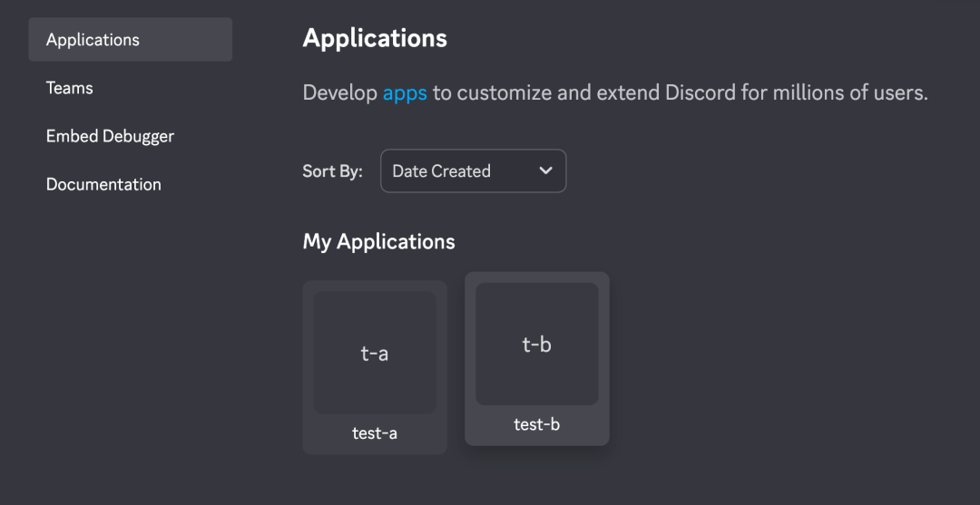Click the t-a application icon placeholder
The width and height of the screenshot is (980, 505).
375,353
